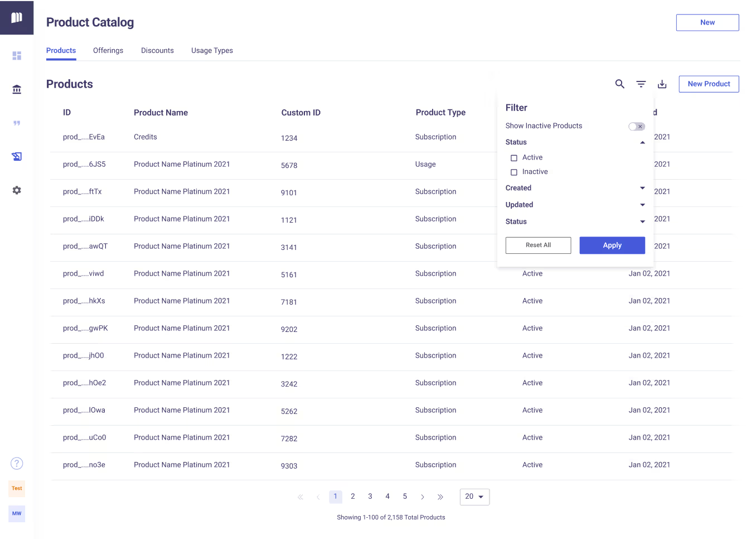Go to page 3
The image size is (756, 539).
pyautogui.click(x=370, y=497)
